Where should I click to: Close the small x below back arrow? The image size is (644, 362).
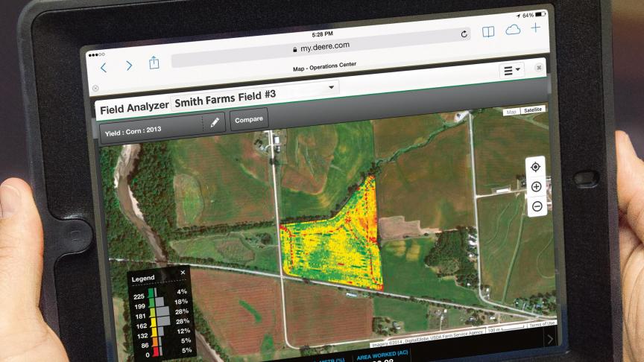pyautogui.click(x=95, y=88)
